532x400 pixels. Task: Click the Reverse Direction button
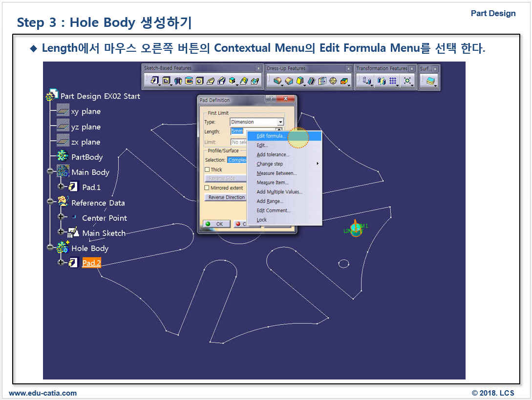pos(226,197)
